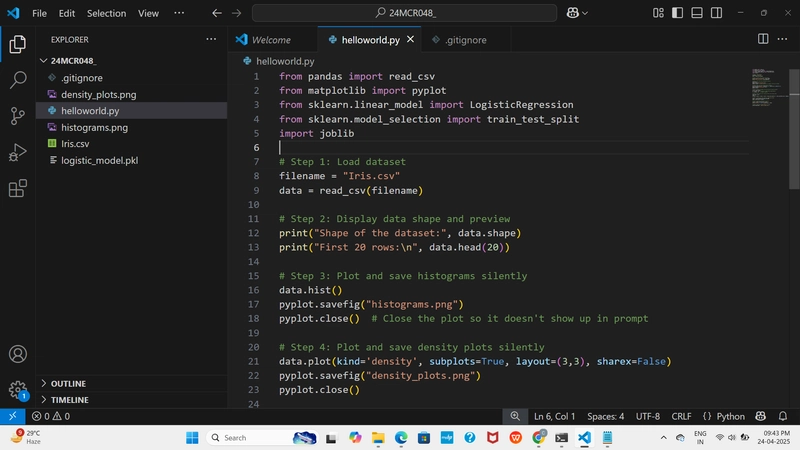Screen dimensions: 800x450
Task: Open File Explorer from the taskbar
Action: tap(378, 438)
